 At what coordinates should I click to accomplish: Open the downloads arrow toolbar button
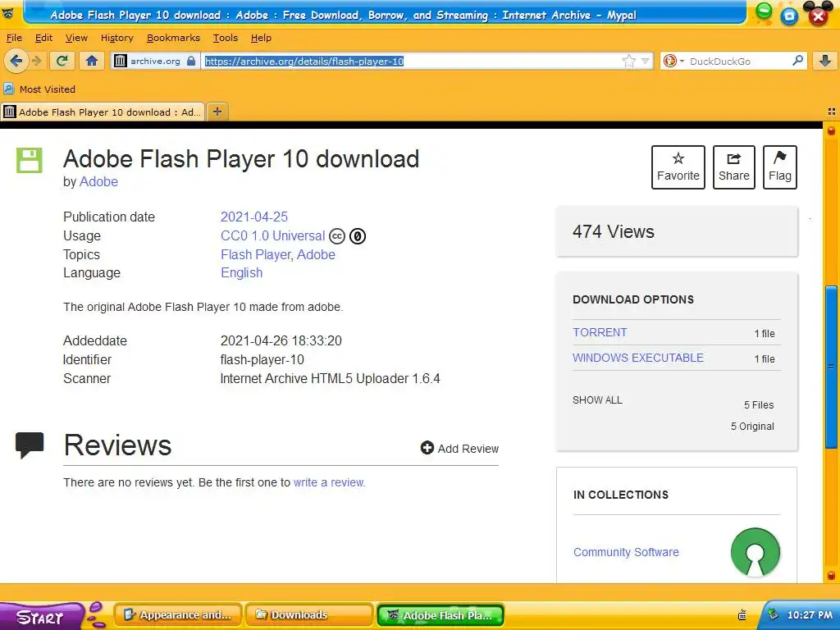click(x=825, y=61)
